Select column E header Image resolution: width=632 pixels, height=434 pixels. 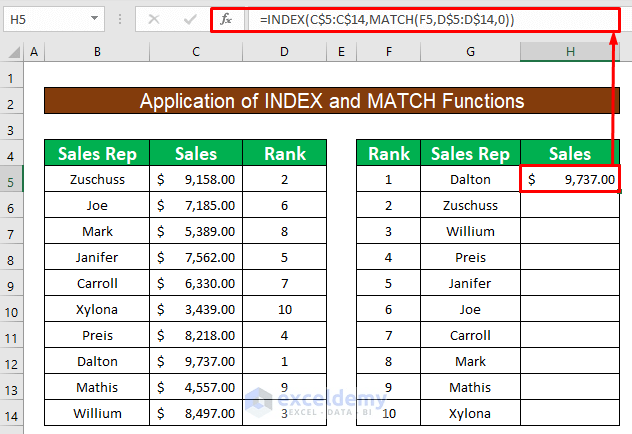tap(341, 52)
